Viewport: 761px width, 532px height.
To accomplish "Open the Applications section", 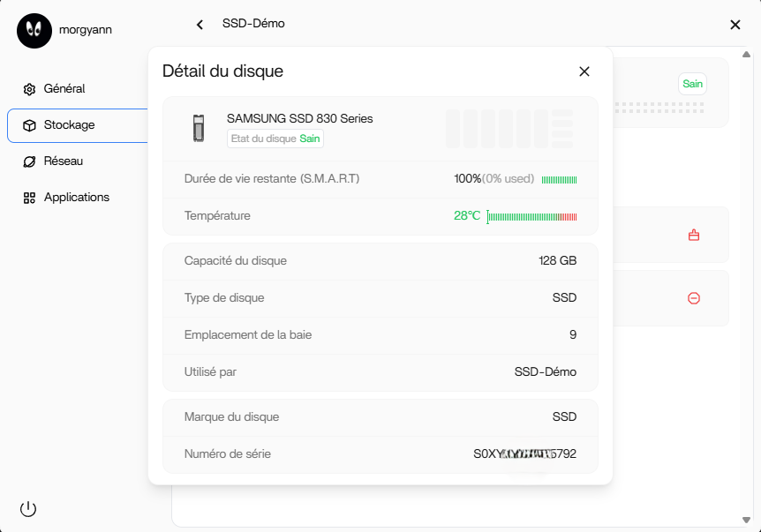I will [x=78, y=198].
